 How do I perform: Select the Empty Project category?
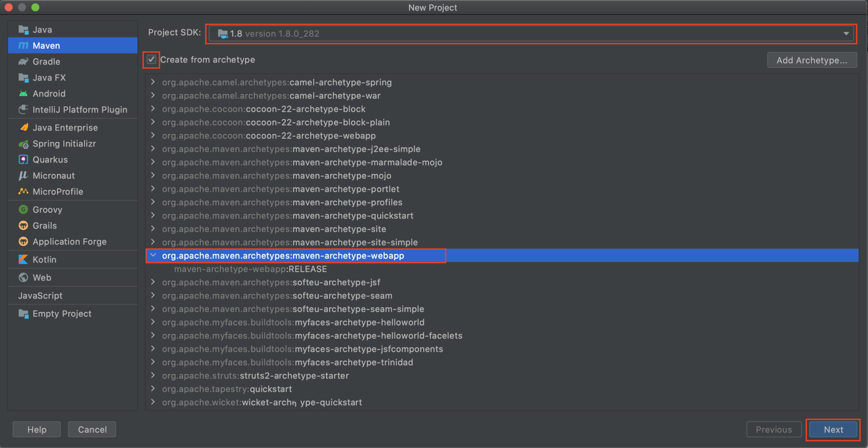pos(62,313)
